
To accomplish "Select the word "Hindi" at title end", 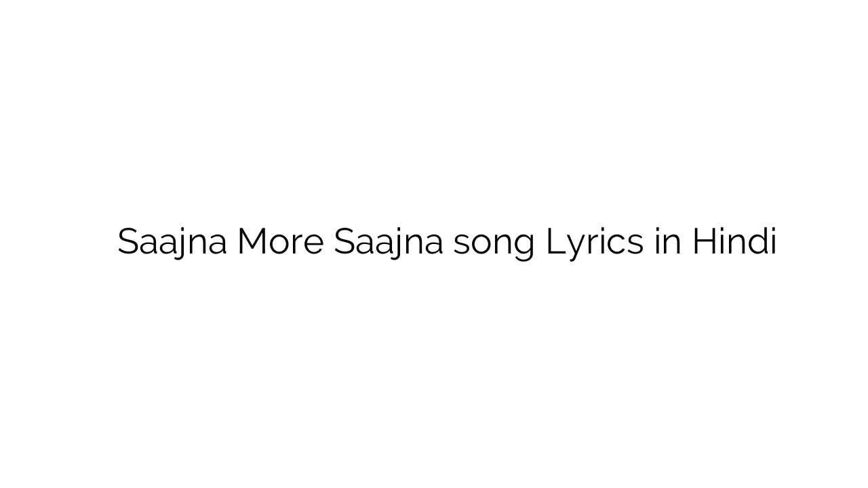I will (x=734, y=242).
